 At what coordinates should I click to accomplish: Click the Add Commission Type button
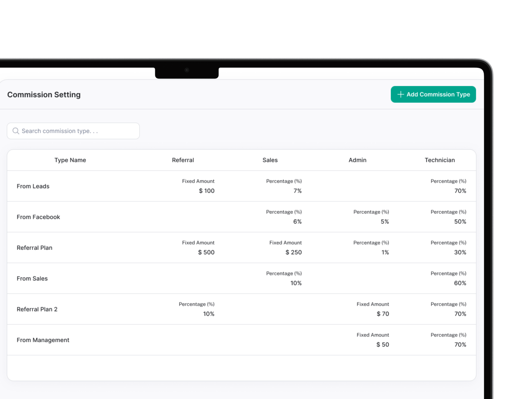coord(433,94)
